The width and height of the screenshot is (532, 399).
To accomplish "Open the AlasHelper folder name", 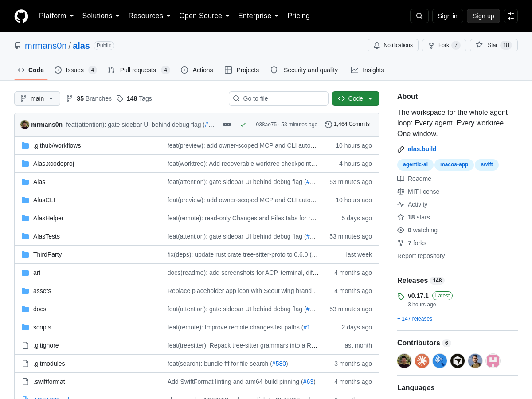I will [x=48, y=218].
